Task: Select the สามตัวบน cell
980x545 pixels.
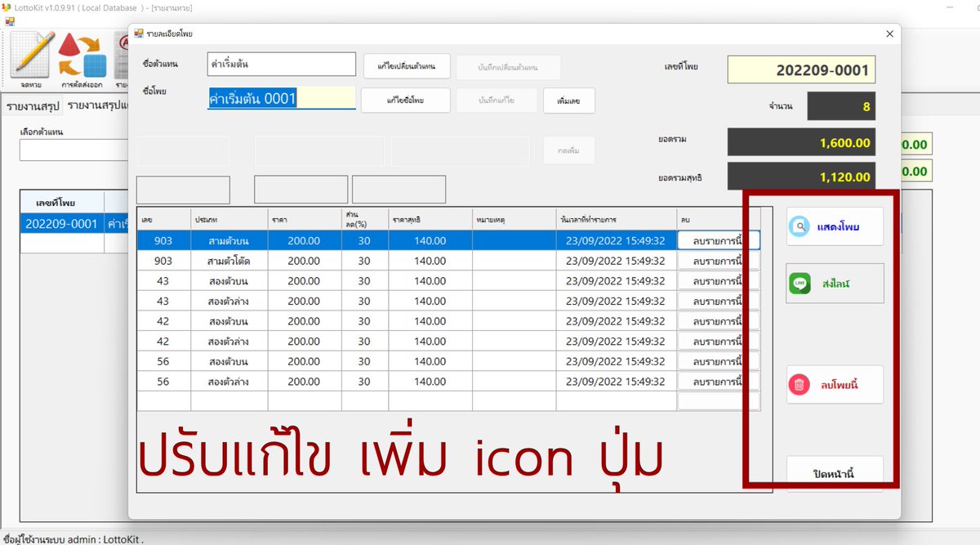Action: [x=229, y=241]
